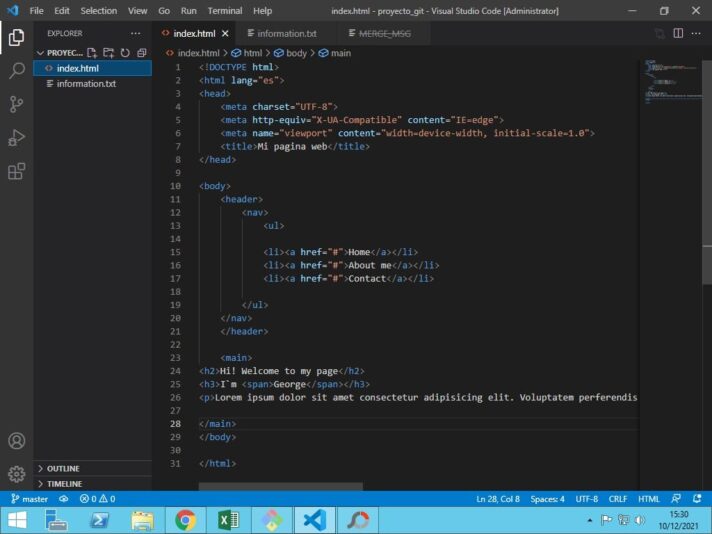712x534 pixels.
Task: Select information.txt in the file tree
Action: pyautogui.click(x=86, y=84)
